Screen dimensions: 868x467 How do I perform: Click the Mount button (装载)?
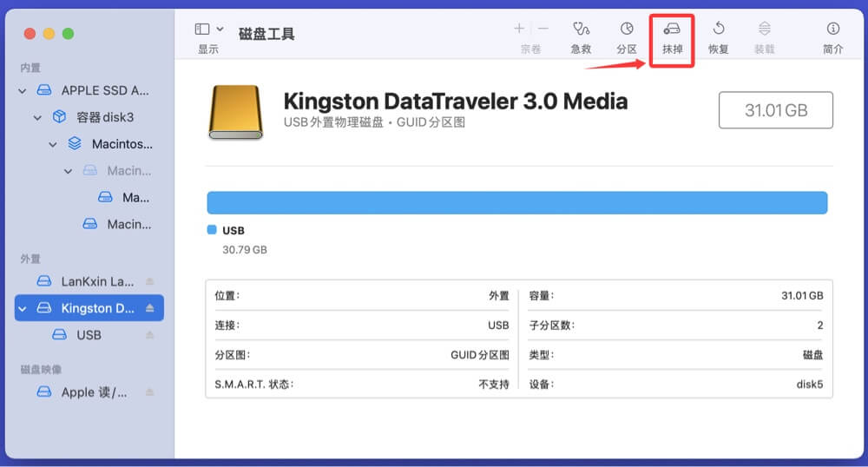(x=764, y=37)
